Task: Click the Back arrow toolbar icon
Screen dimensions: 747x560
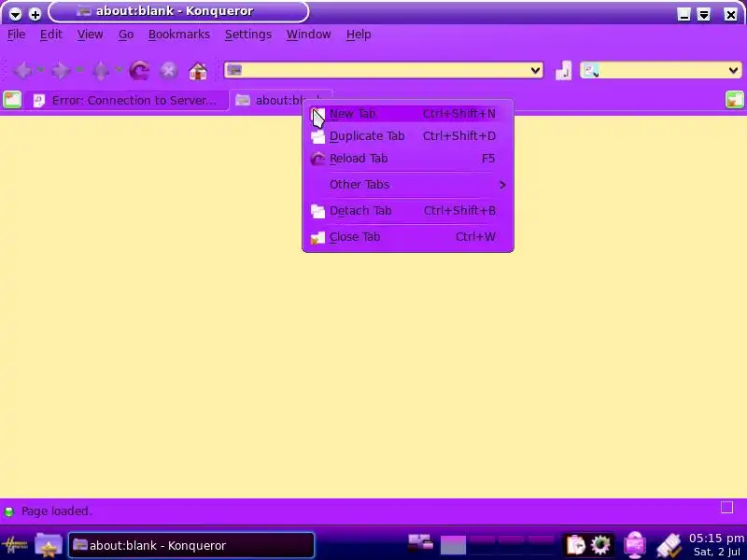Action: click(22, 71)
